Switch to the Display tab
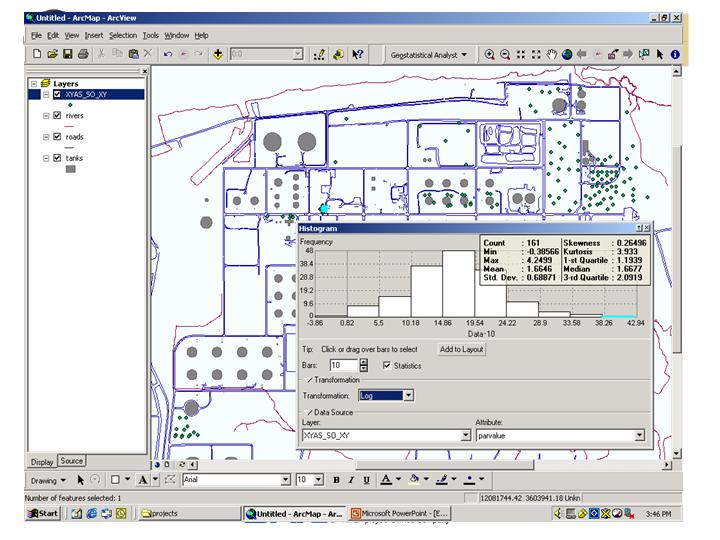 click(x=42, y=462)
